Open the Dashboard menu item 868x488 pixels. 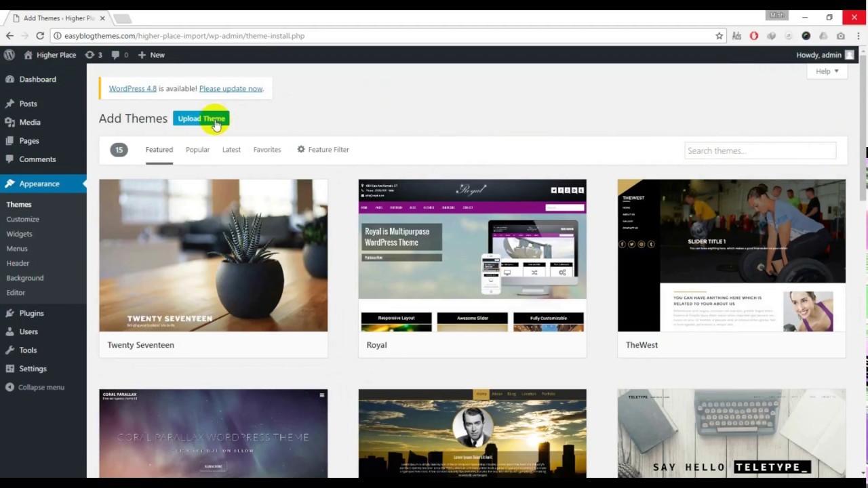(38, 79)
